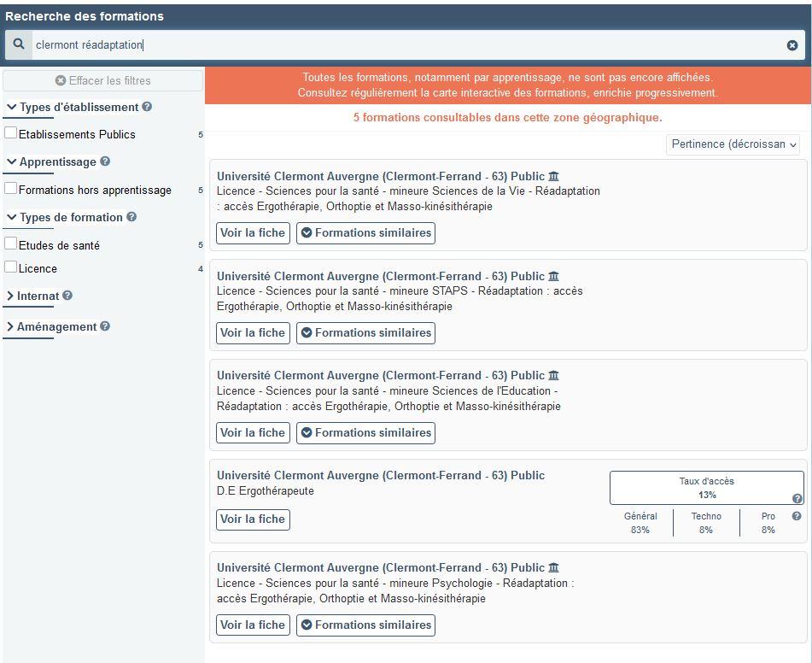
Task: Check Etablissements Publics checkbox
Action: click(10, 132)
